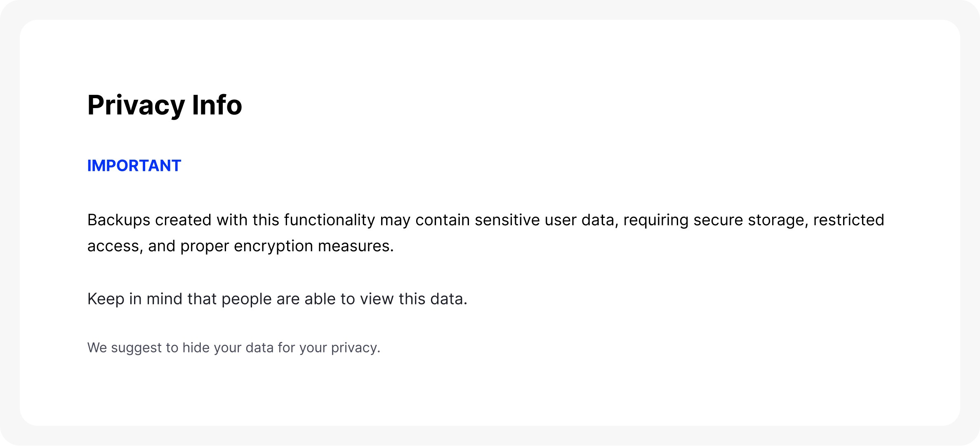Click the word "requiring" in the paragraph
The image size is (980, 446).
[x=656, y=220]
